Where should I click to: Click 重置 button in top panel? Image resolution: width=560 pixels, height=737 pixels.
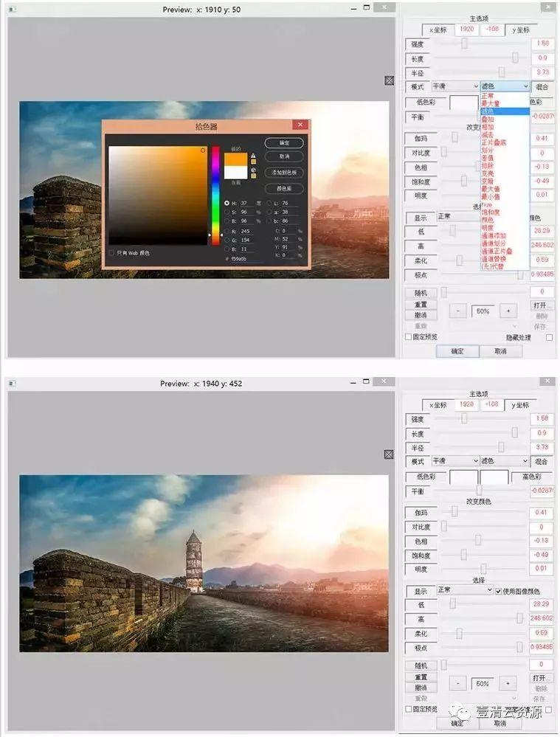click(x=421, y=305)
